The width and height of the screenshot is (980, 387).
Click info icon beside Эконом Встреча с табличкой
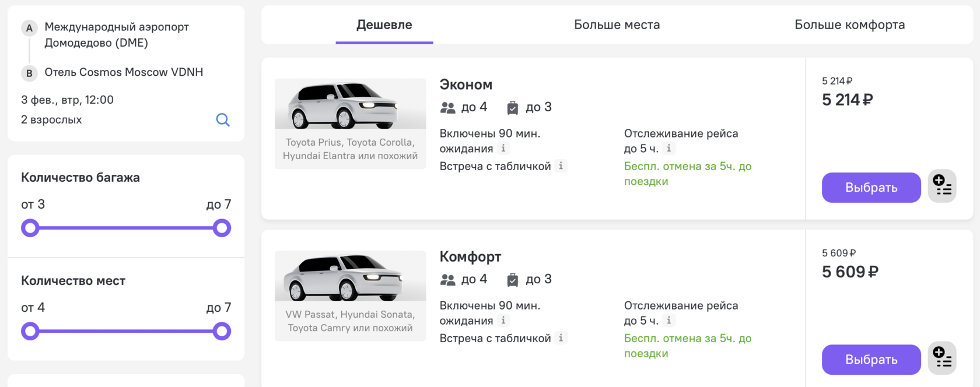click(561, 166)
